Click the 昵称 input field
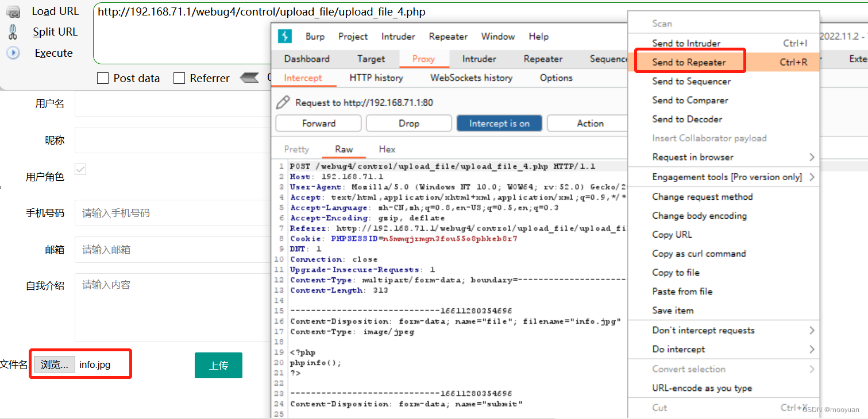 click(x=172, y=140)
